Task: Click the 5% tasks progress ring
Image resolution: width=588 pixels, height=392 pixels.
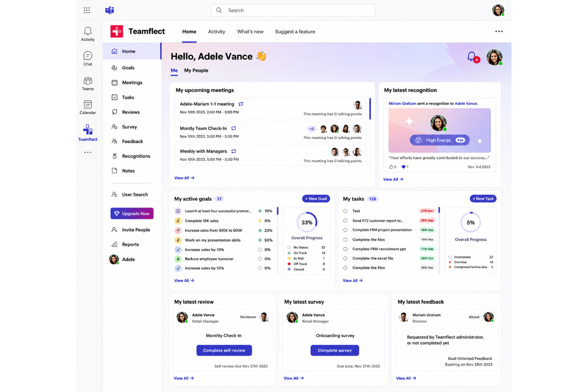Action: [470, 222]
